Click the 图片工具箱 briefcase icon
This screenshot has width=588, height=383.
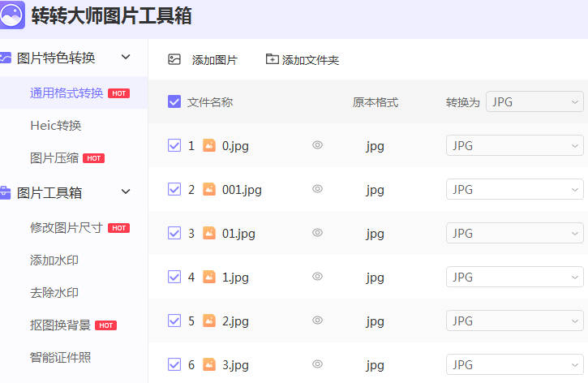coord(5,192)
